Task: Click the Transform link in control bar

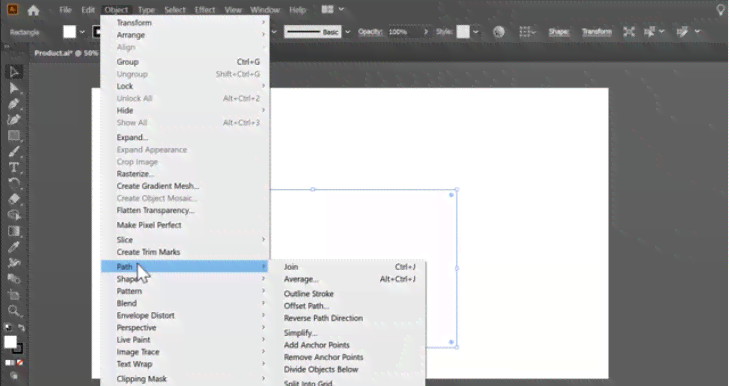Action: 596,32
